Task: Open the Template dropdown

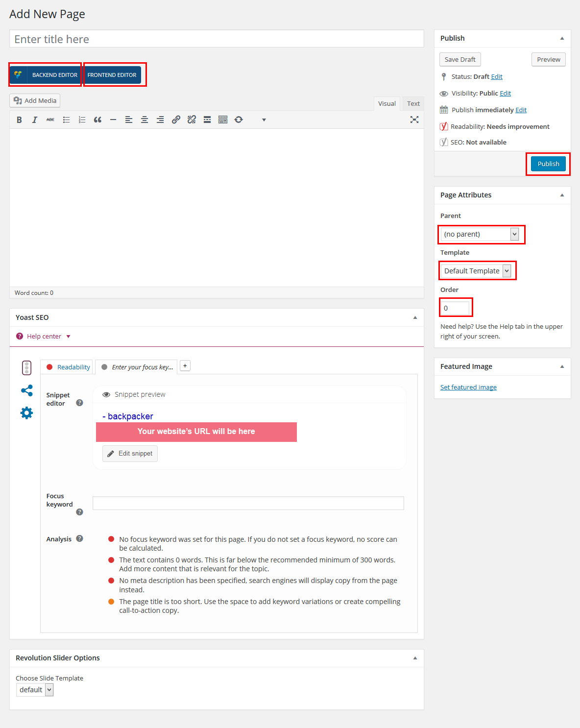Action: pos(477,271)
